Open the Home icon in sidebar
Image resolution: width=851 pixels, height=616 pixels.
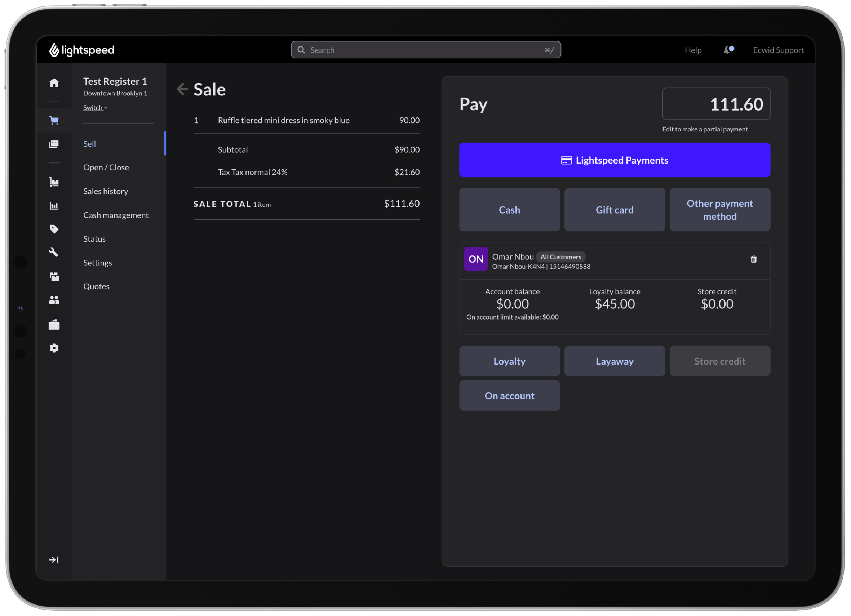pyautogui.click(x=54, y=82)
